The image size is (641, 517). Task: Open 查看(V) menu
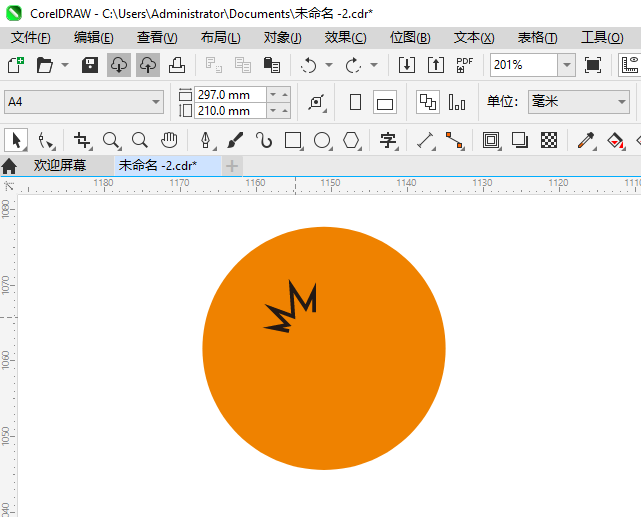click(157, 38)
